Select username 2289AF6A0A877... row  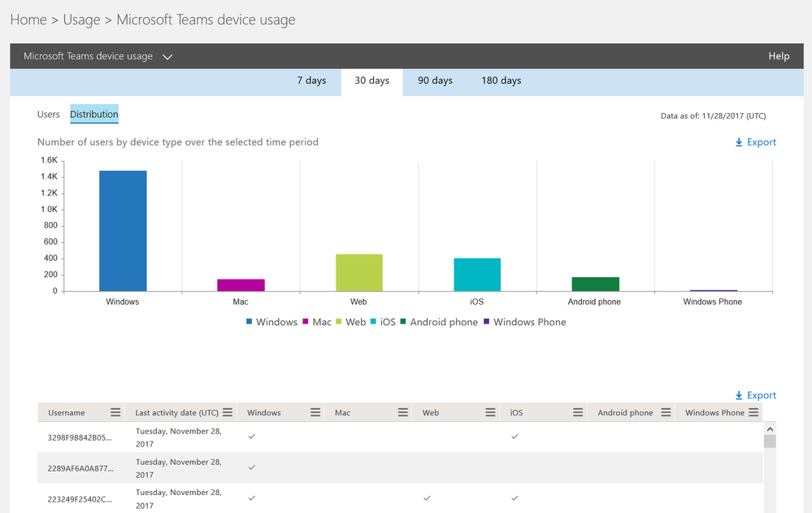[x=400, y=468]
